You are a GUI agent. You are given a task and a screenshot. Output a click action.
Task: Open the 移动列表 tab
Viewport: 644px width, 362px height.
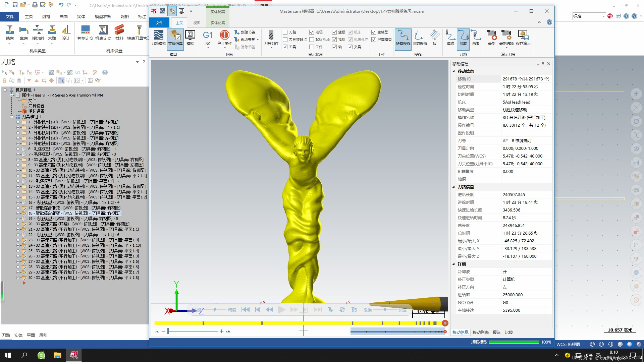pos(480,333)
